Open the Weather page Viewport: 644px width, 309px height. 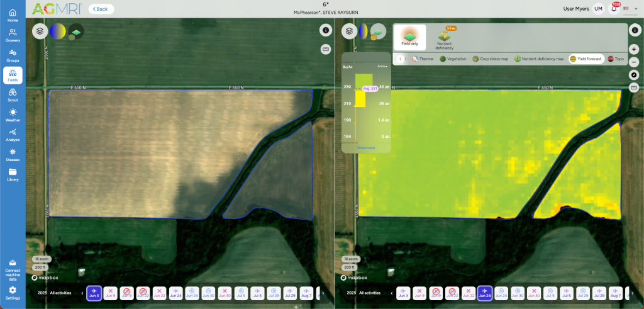(x=13, y=115)
